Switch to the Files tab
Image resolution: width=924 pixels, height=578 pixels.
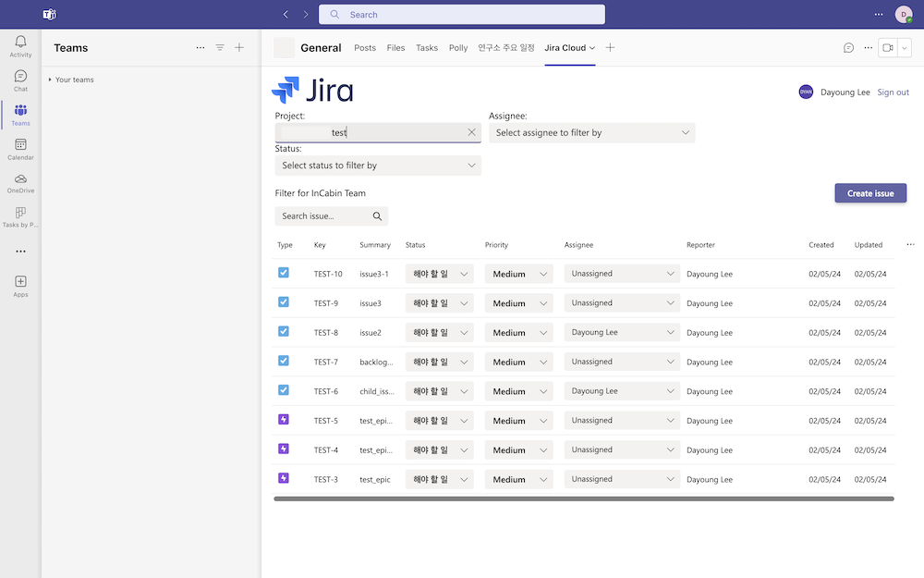coord(396,48)
